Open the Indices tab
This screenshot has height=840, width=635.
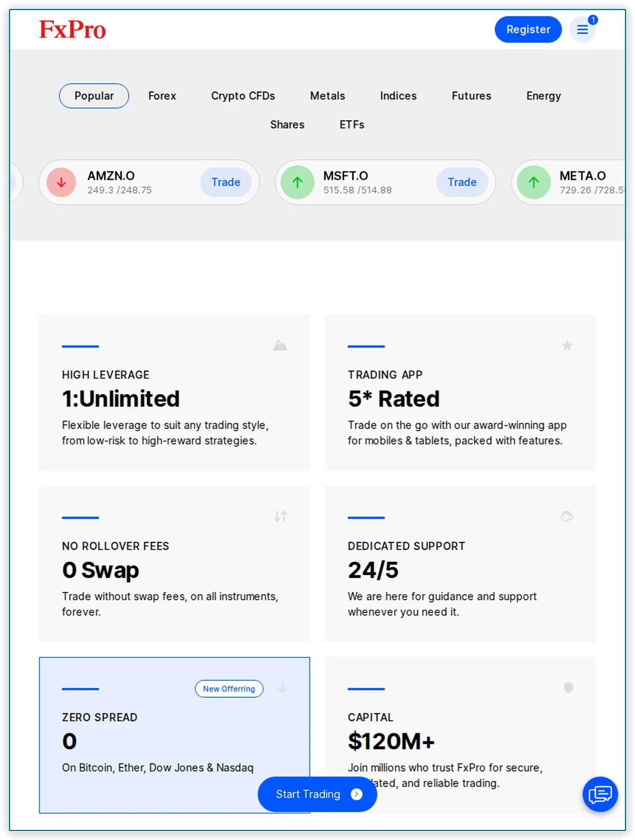[398, 96]
